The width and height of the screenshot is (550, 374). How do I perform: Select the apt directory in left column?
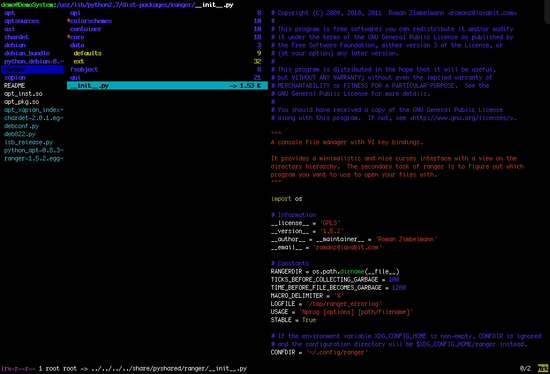[x=9, y=13]
